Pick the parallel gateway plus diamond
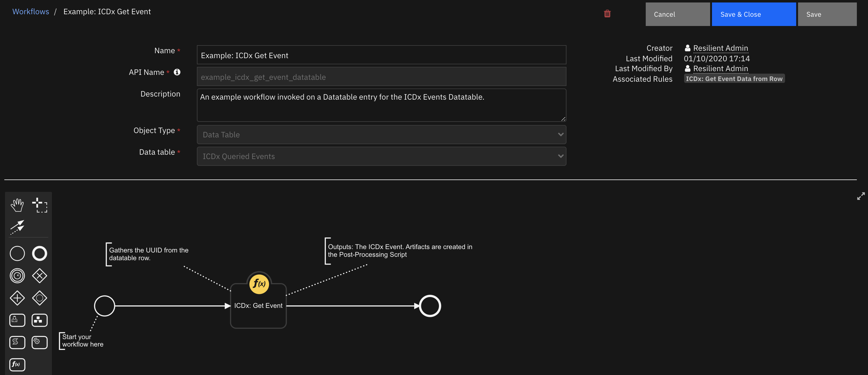This screenshot has height=375, width=868. click(x=17, y=298)
